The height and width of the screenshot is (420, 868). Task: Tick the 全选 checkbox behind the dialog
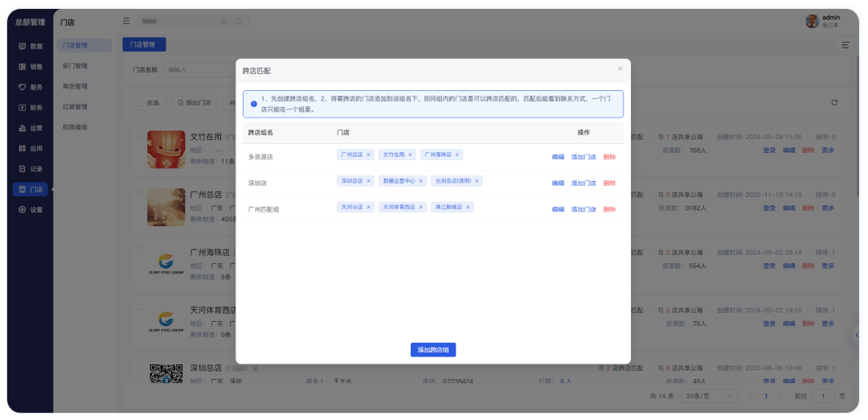(x=140, y=102)
